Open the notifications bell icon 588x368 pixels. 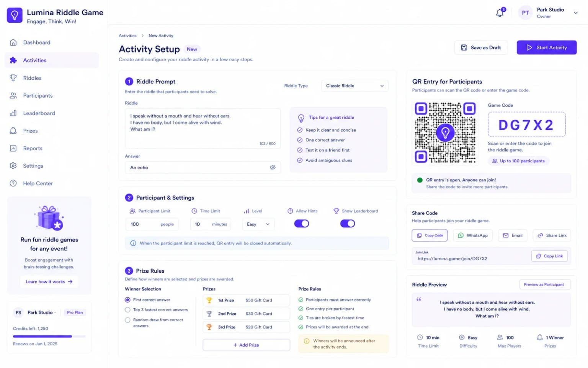[500, 13]
